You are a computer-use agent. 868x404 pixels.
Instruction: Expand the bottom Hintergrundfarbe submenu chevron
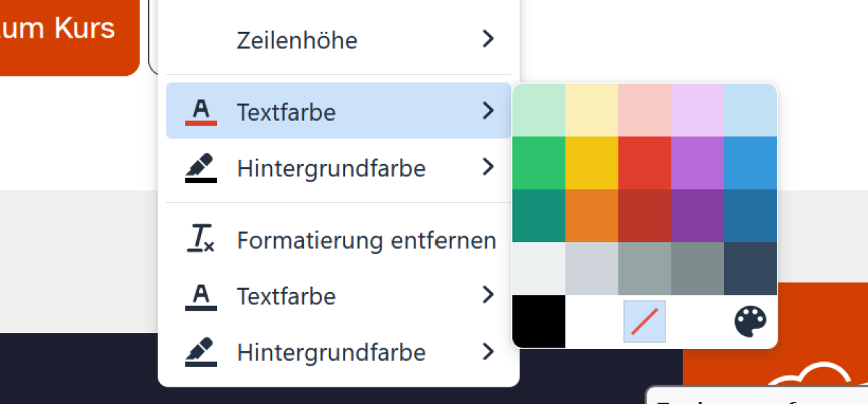[488, 352]
